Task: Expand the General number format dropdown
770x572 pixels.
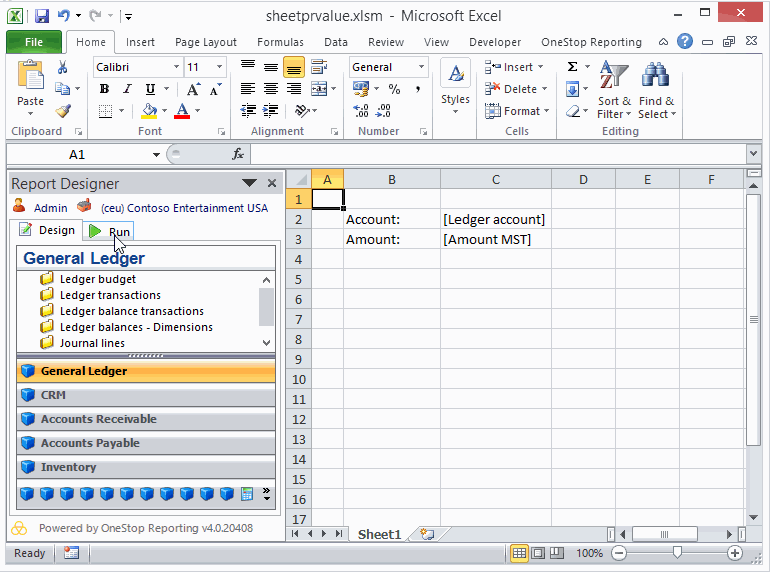Action: [421, 67]
